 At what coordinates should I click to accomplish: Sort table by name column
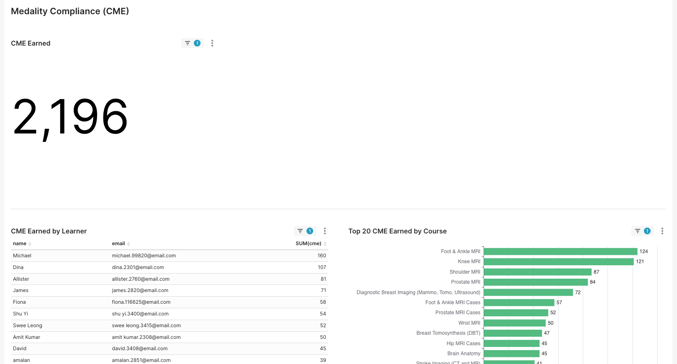click(22, 244)
